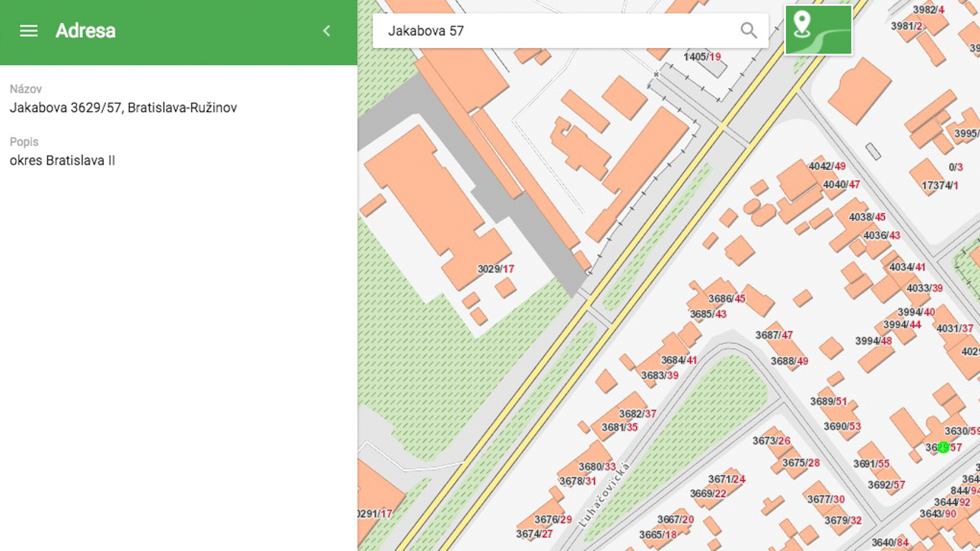Click building label 1405/19 on the map
Image resolution: width=980 pixels, height=551 pixels.
click(x=702, y=57)
